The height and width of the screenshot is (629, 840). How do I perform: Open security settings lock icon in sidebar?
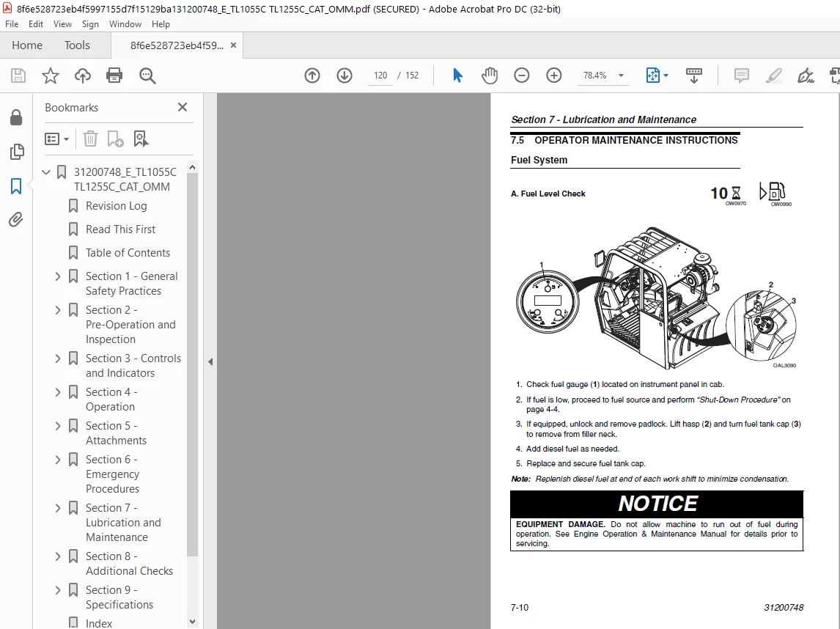click(16, 117)
